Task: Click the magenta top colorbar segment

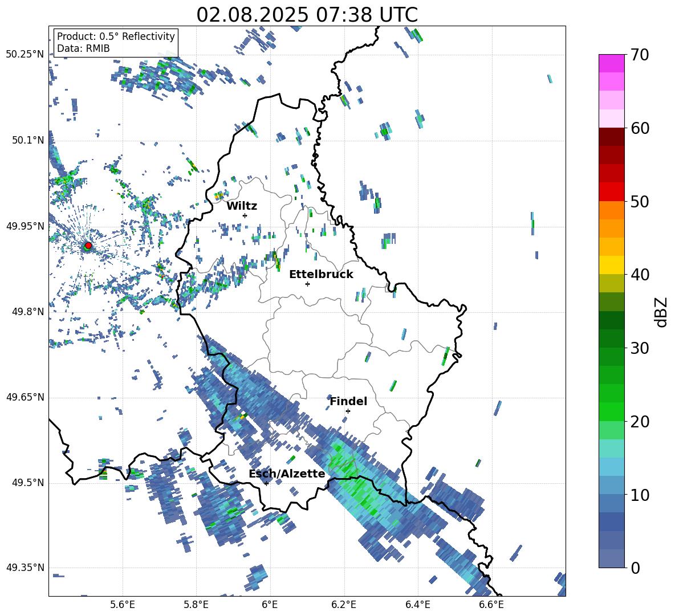Action: pos(611,63)
